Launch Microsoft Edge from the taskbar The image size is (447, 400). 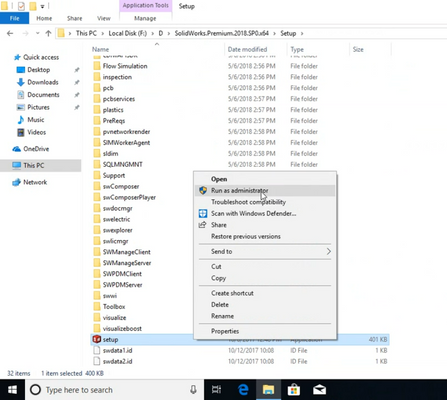[x=243, y=390]
